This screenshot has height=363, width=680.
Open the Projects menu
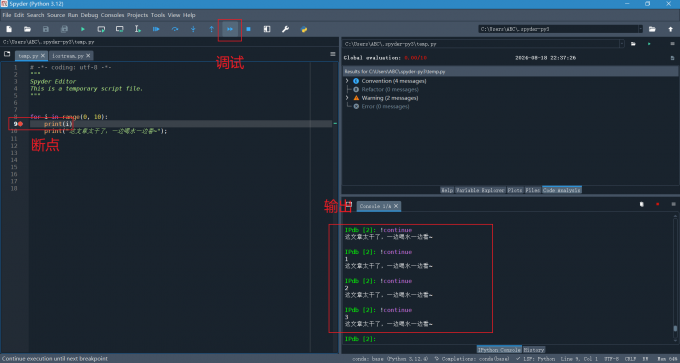pyautogui.click(x=137, y=15)
